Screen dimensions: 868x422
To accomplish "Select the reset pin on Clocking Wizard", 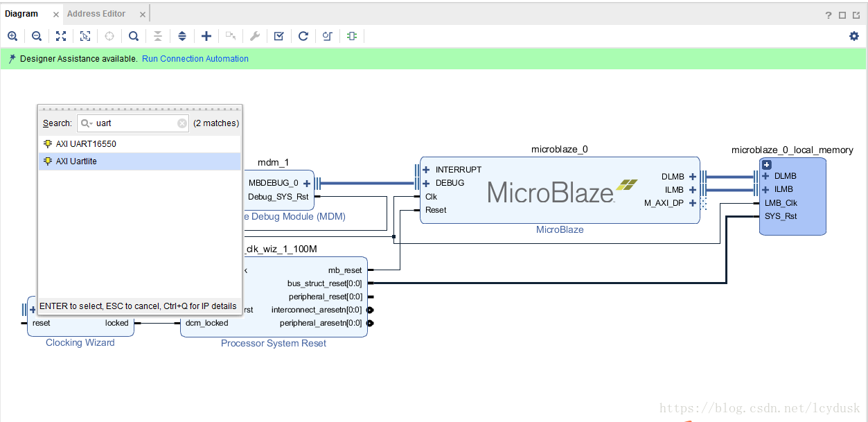I will (42, 323).
